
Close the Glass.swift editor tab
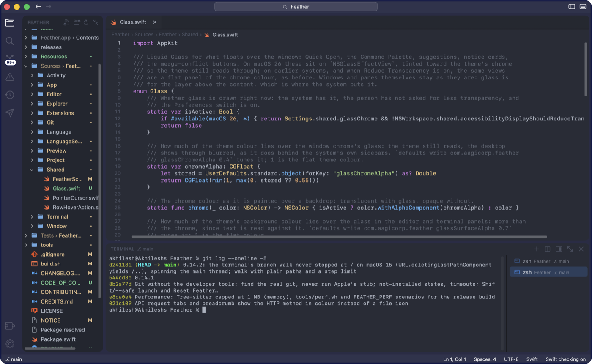tap(155, 22)
